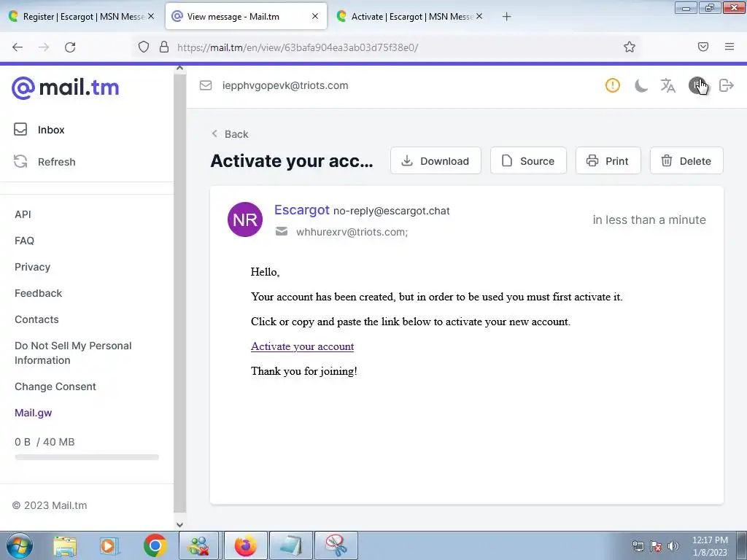This screenshot has height=560, width=747.
Task: Go back one page in browser
Action: [x=18, y=47]
